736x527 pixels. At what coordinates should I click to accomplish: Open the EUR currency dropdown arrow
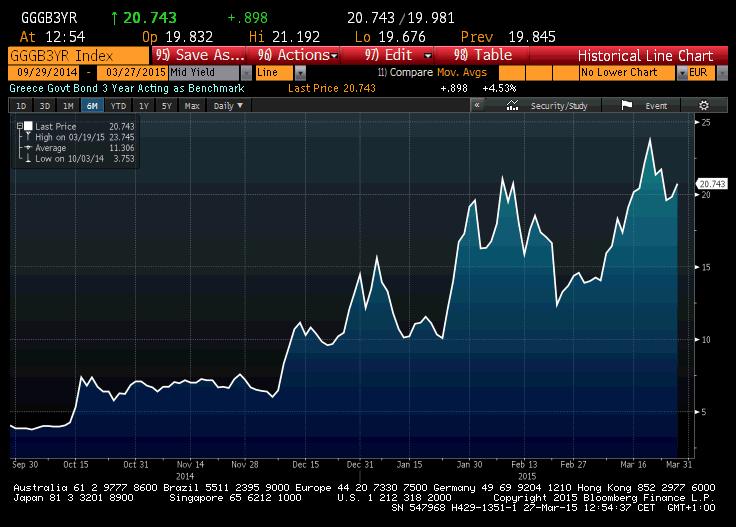pyautogui.click(x=722, y=73)
